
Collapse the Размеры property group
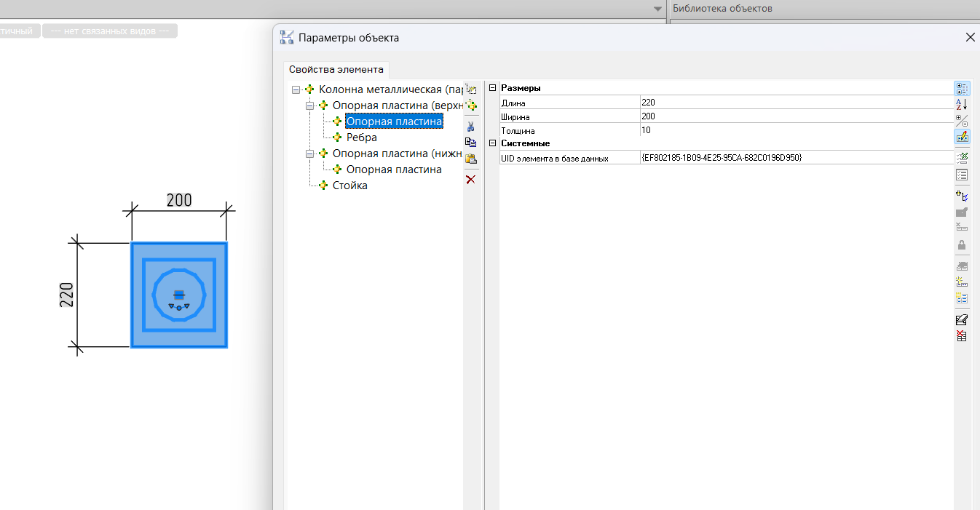pyautogui.click(x=493, y=88)
